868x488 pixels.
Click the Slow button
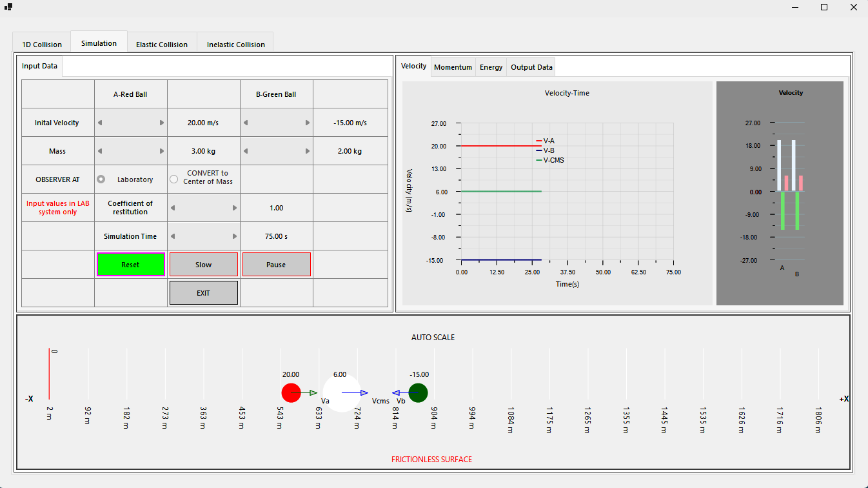[203, 265]
